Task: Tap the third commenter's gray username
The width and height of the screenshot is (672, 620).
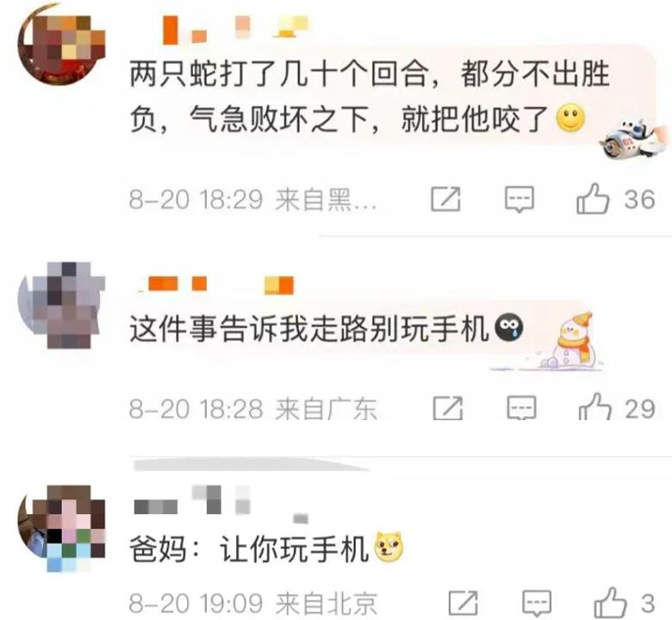Action: coord(221,505)
